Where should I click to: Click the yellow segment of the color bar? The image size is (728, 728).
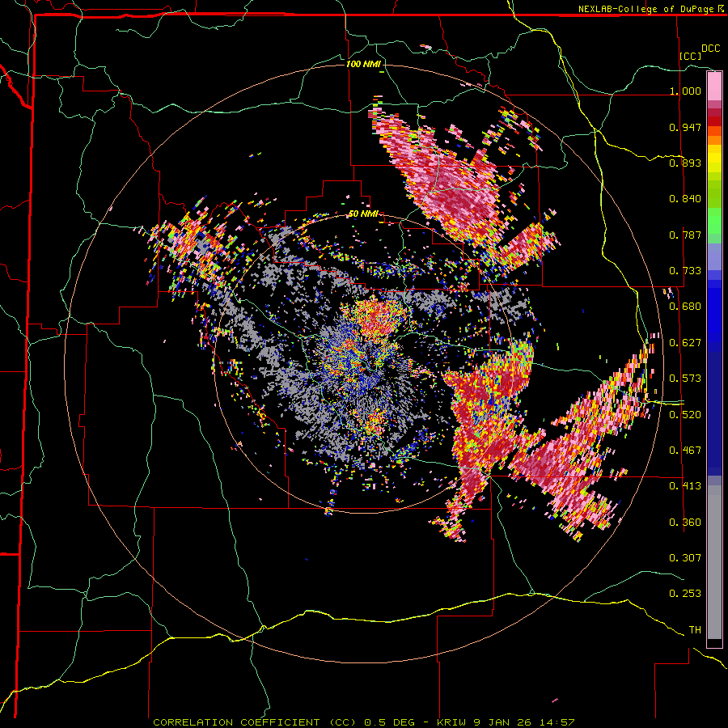pos(714,159)
